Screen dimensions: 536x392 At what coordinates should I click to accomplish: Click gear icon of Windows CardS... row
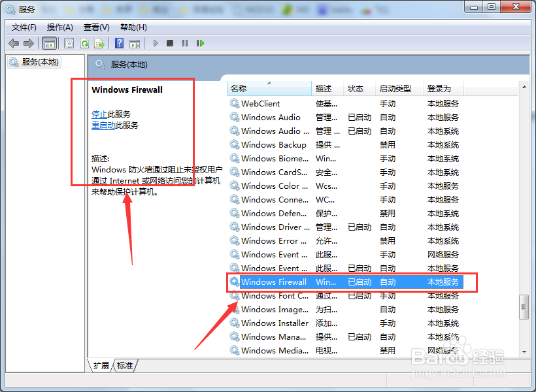pyautogui.click(x=234, y=172)
